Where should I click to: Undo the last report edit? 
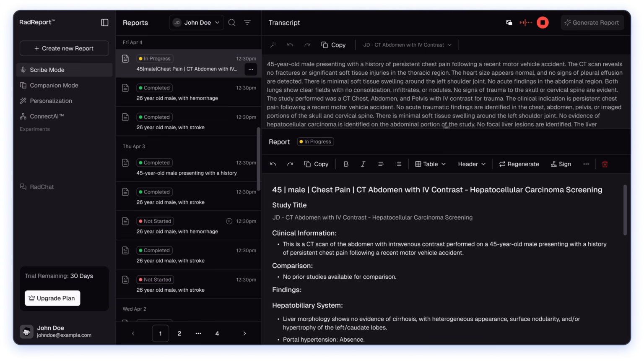coord(273,164)
